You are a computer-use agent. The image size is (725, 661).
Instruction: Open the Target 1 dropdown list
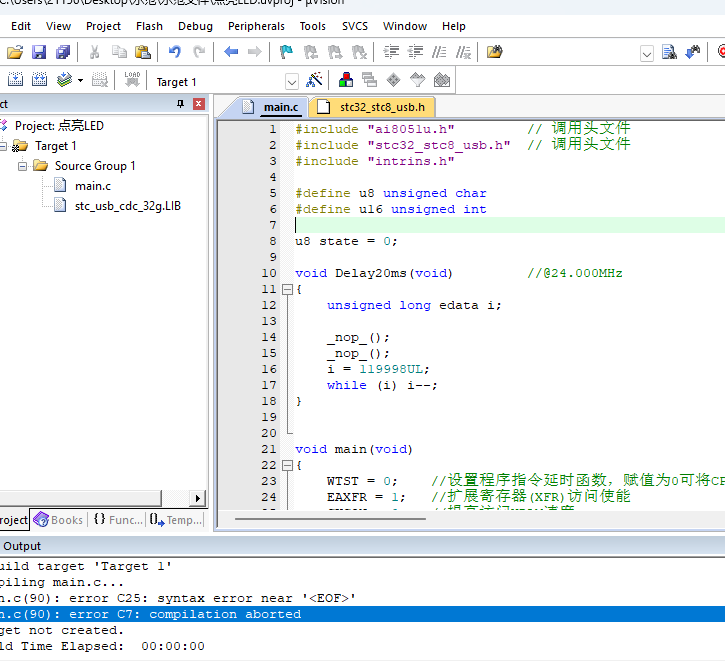[292, 82]
